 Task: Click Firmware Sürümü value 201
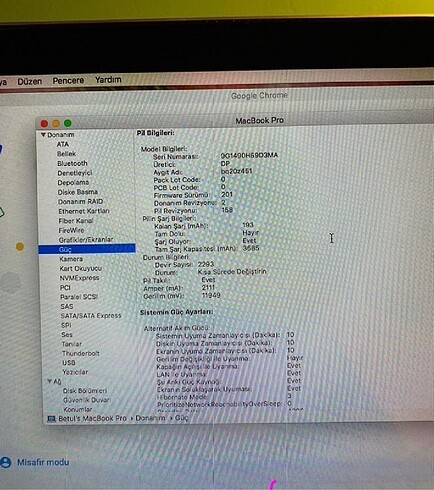pyautogui.click(x=227, y=194)
